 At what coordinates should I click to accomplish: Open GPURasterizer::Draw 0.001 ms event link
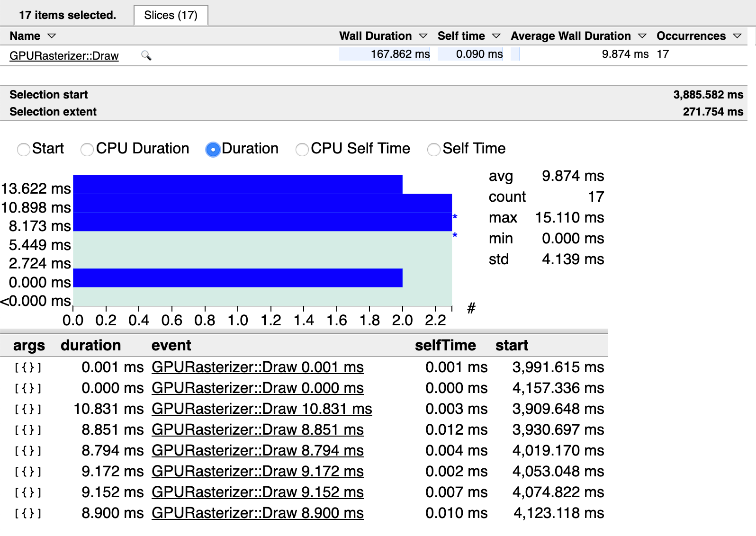pyautogui.click(x=258, y=367)
